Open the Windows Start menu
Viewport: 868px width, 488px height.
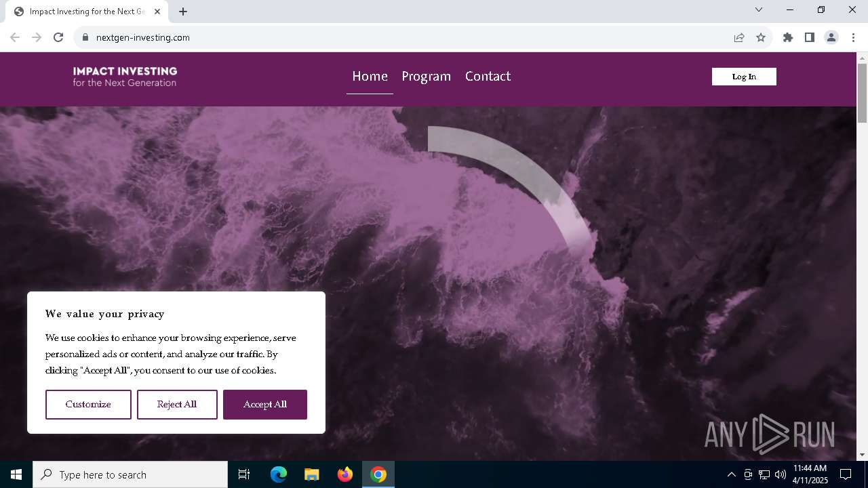[16, 474]
